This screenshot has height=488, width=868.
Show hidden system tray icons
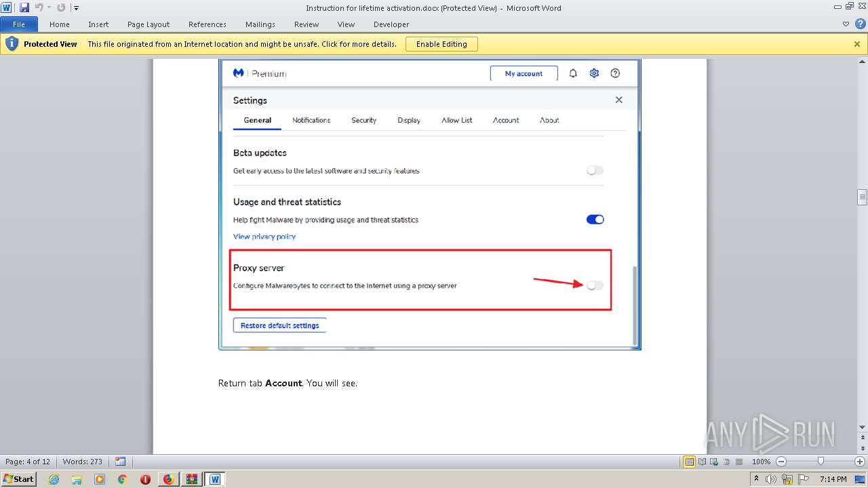[757, 479]
